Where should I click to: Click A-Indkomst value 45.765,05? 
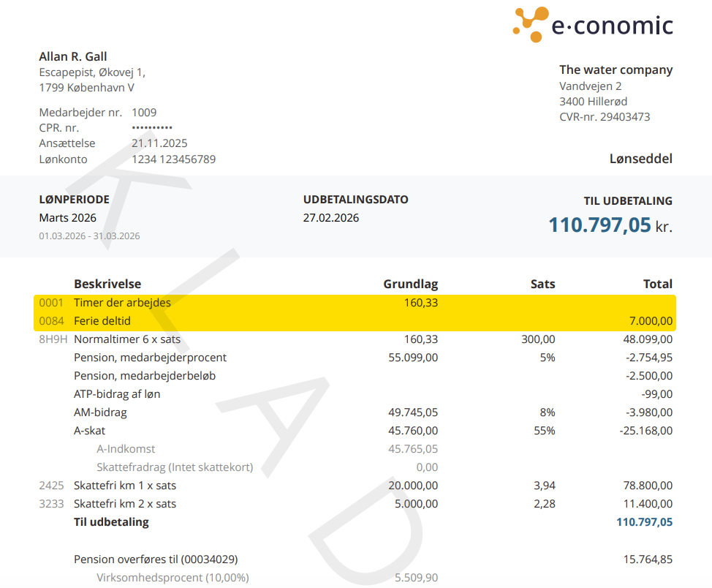tap(413, 449)
